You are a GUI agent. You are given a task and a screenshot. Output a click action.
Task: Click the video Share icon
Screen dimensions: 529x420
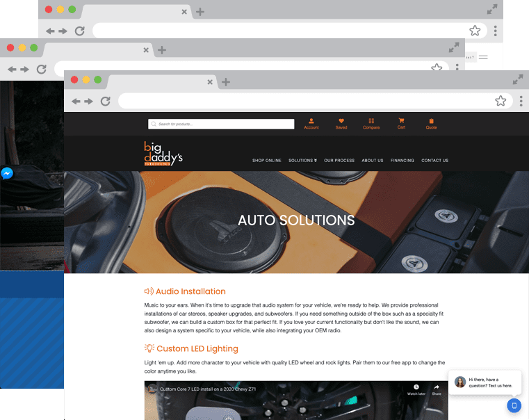tap(437, 389)
